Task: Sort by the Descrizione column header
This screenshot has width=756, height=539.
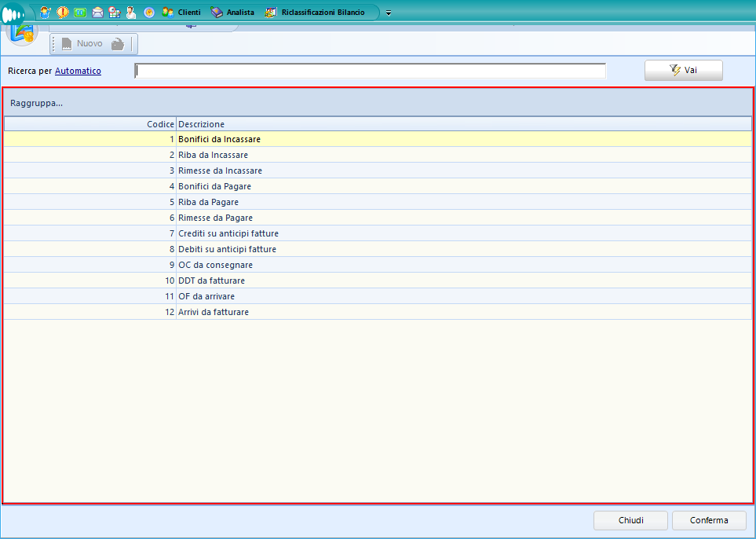Action: coord(463,124)
